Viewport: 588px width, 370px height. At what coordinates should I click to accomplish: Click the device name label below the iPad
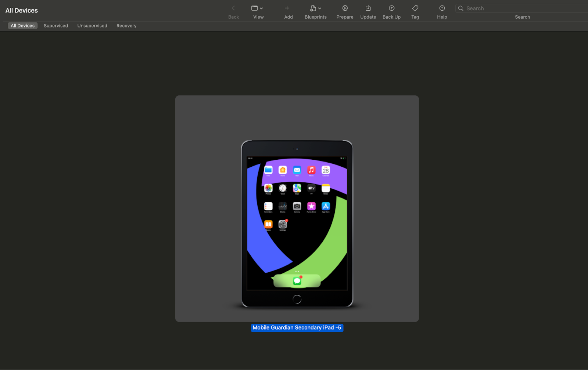(297, 327)
